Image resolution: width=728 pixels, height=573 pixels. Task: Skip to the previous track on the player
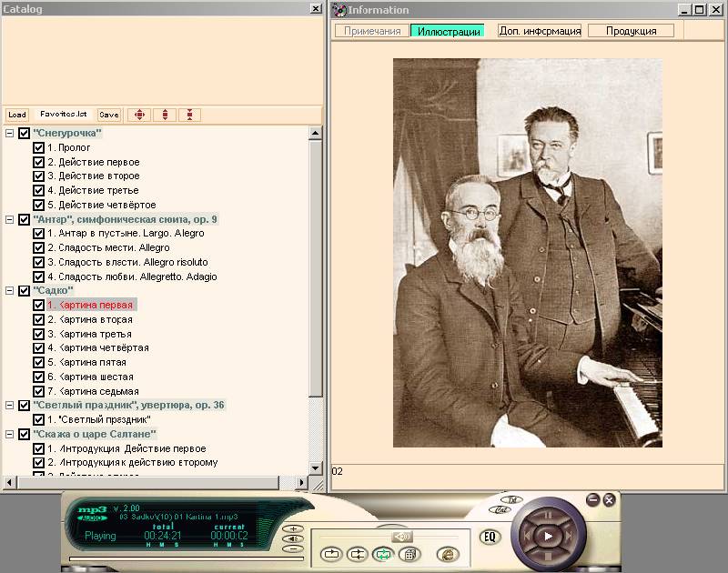[x=527, y=536]
